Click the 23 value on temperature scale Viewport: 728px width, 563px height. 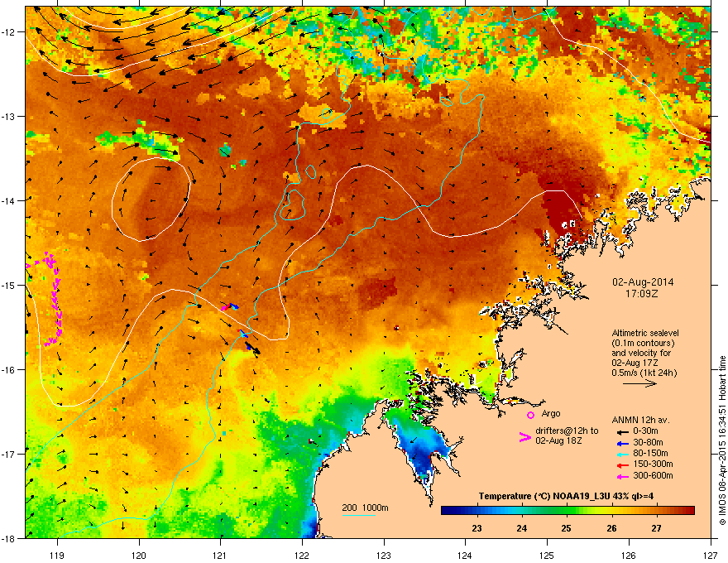tap(477, 528)
